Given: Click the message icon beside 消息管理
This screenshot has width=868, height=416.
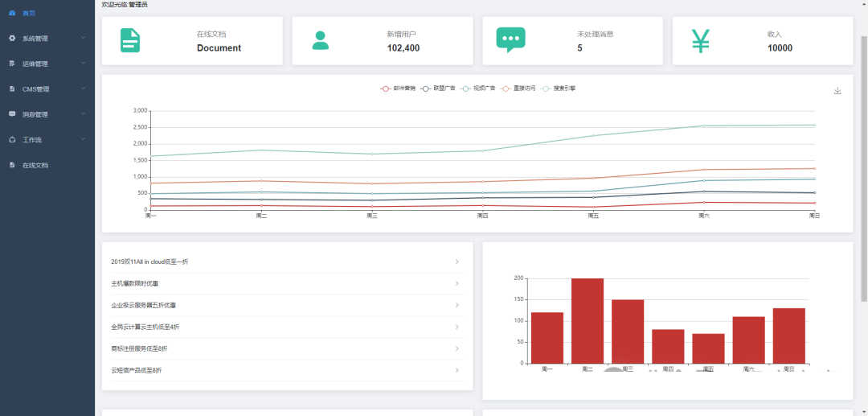Looking at the screenshot, I should (12, 114).
